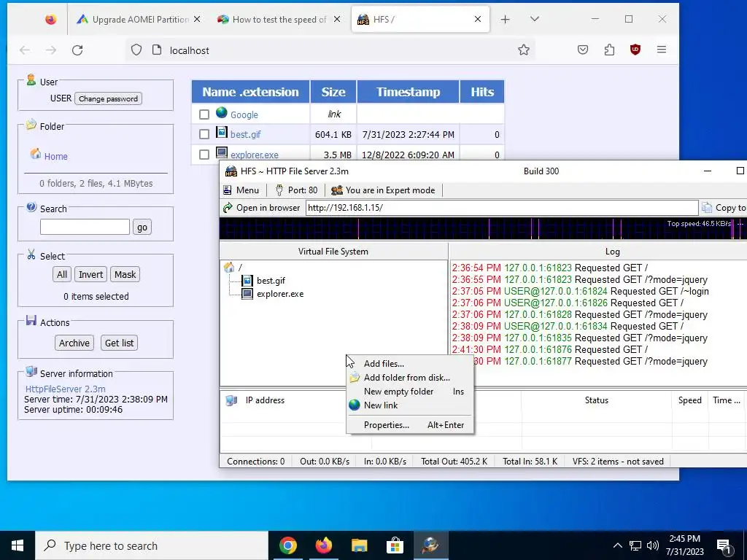Open the Pocket save icon in Firefox toolbar

click(x=583, y=50)
